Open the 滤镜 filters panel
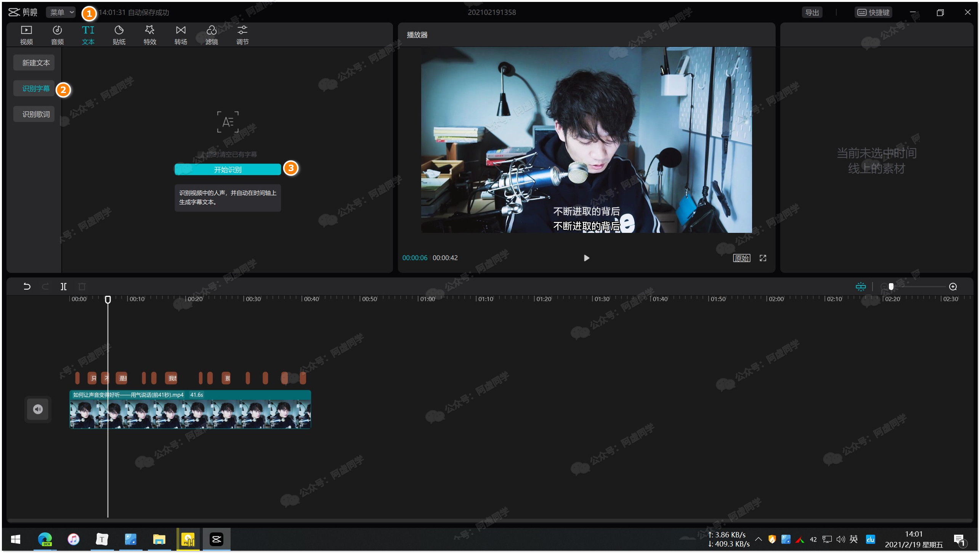Viewport: 980px width, 553px height. pos(212,35)
